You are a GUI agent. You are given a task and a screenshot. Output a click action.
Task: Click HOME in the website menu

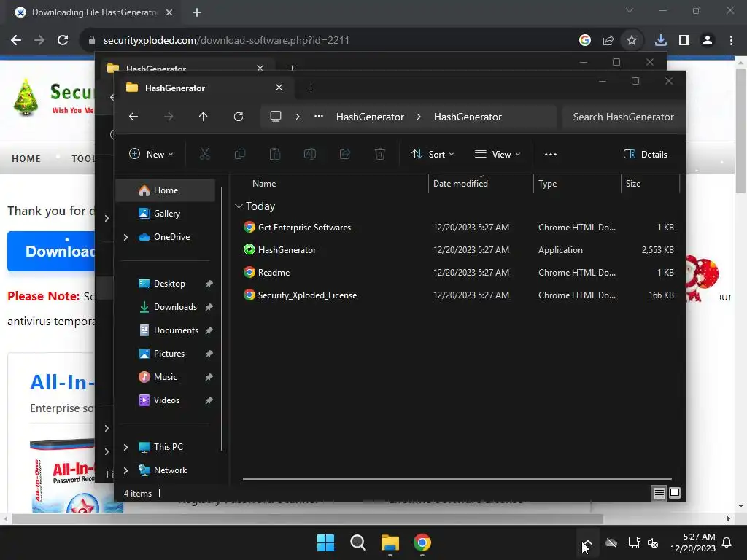click(x=26, y=158)
